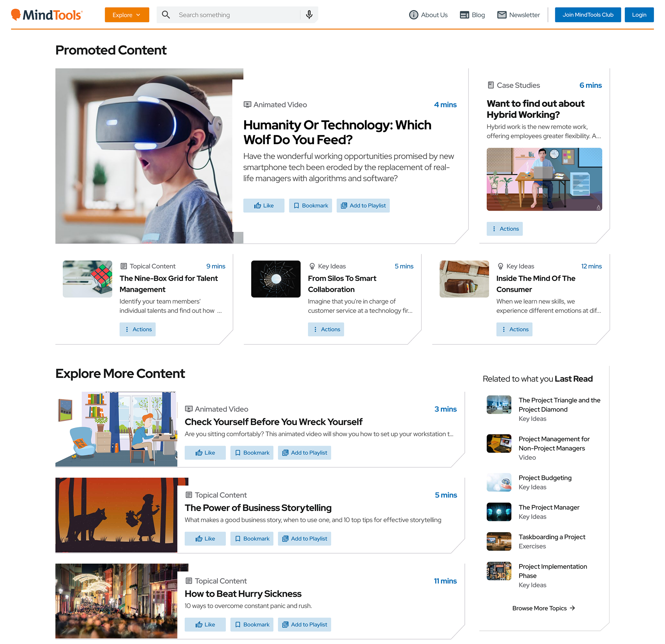The height and width of the screenshot is (644, 665).
Task: Open the Explore dropdown menu
Action: point(127,15)
